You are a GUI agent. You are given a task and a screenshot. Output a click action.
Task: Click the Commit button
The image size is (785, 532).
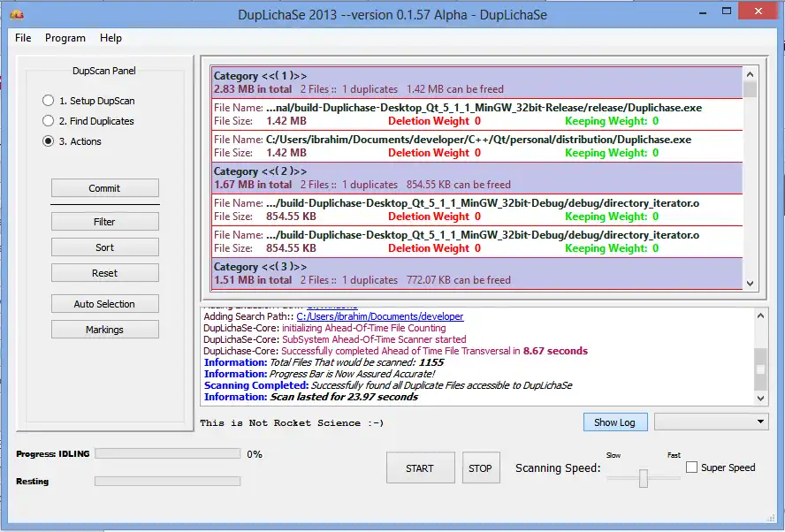click(104, 188)
